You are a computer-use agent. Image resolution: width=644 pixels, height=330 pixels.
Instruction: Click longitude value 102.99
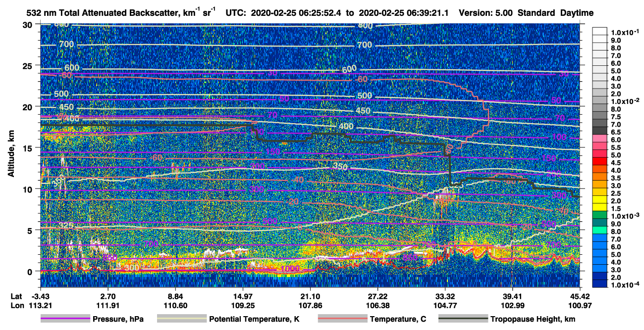click(x=512, y=306)
